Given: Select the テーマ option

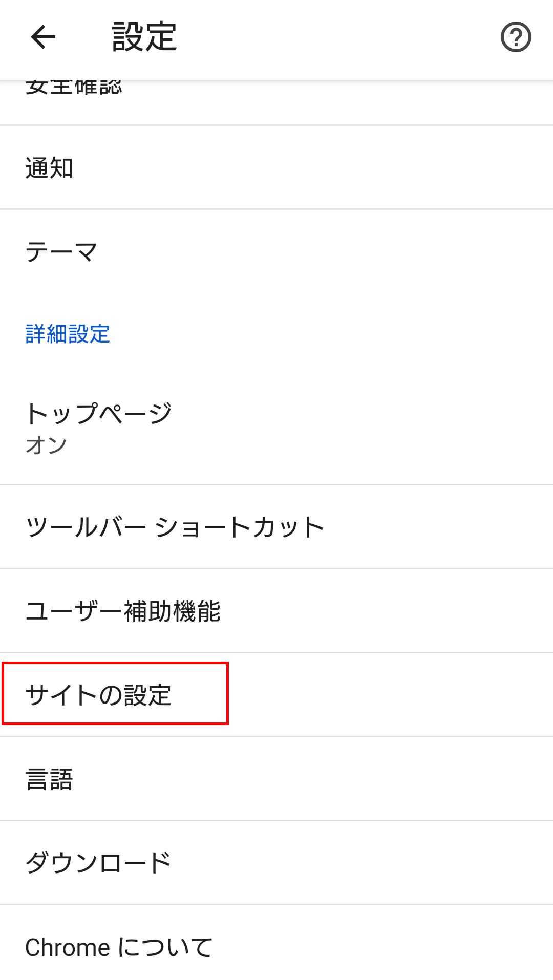Looking at the screenshot, I should click(61, 252).
